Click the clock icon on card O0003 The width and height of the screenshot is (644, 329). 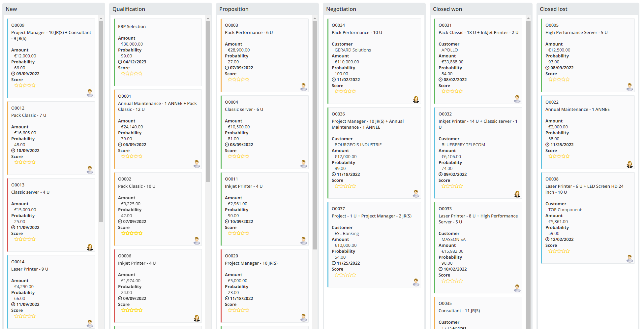click(227, 67)
